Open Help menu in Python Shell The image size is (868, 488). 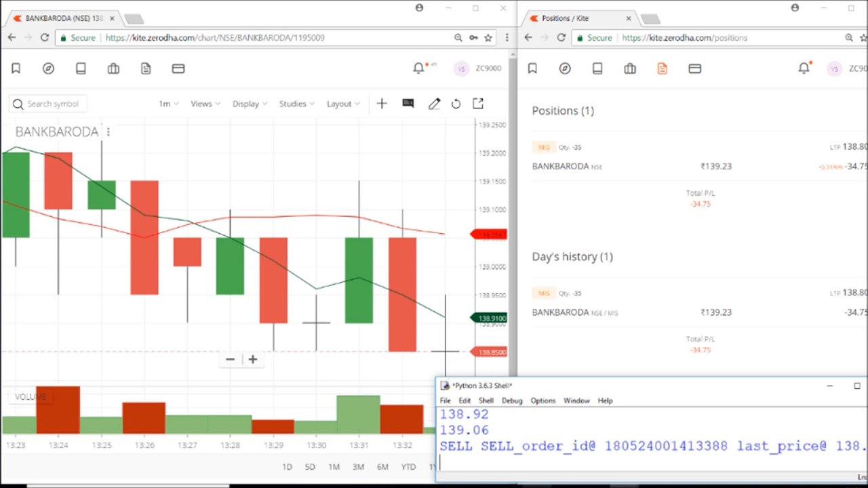pyautogui.click(x=605, y=401)
